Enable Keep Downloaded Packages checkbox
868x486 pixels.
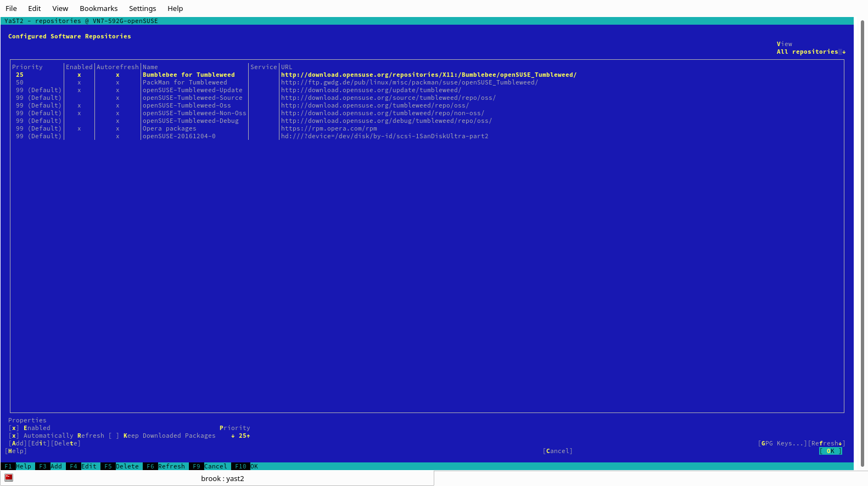tap(114, 436)
